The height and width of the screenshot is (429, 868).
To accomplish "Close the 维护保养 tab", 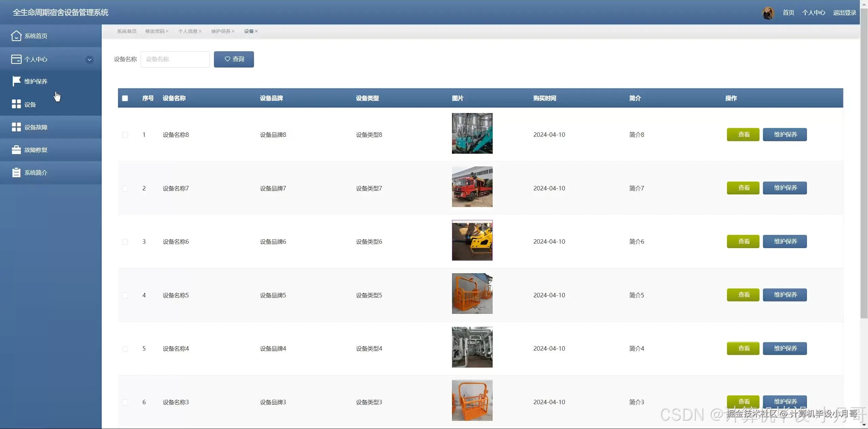I will coord(233,31).
